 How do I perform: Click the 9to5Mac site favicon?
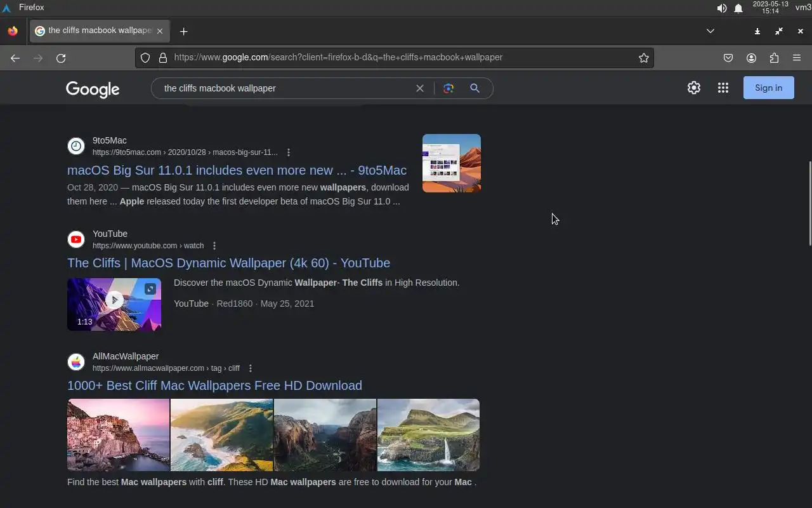(76, 146)
